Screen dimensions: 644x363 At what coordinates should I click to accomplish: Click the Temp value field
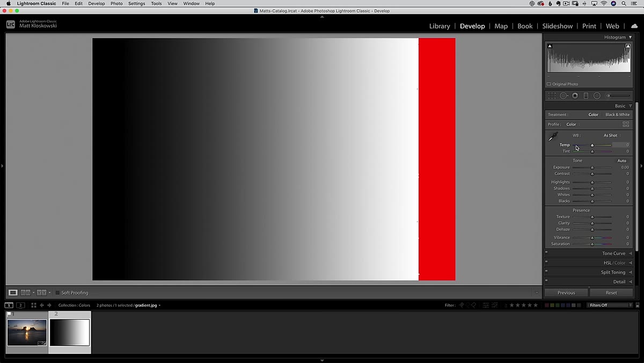pos(621,145)
